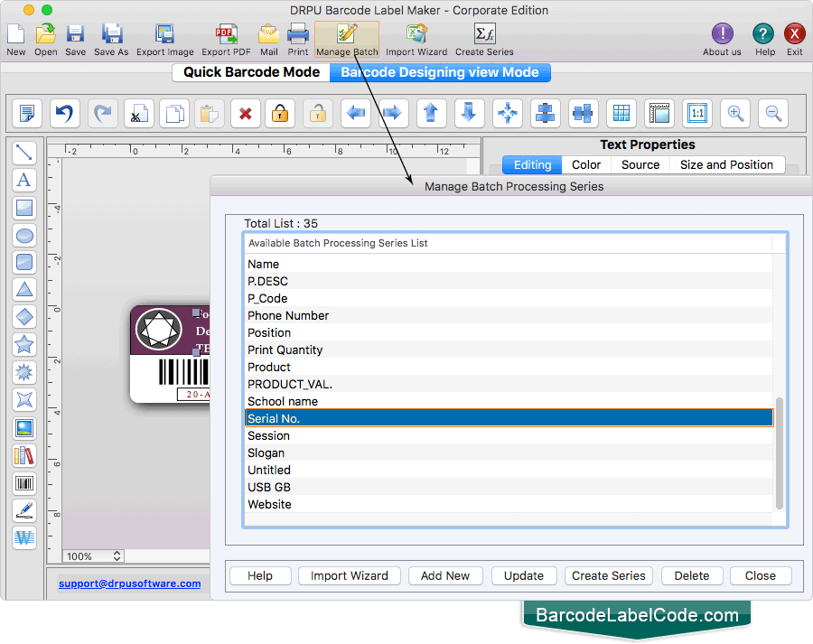Click the Import Wizard dialog button
The image size is (813, 644).
click(350, 575)
